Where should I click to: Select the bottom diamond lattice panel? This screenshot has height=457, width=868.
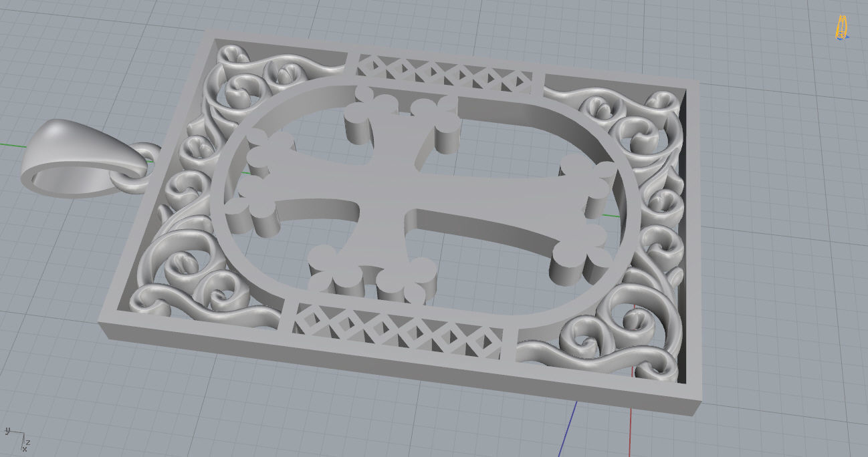click(x=400, y=331)
